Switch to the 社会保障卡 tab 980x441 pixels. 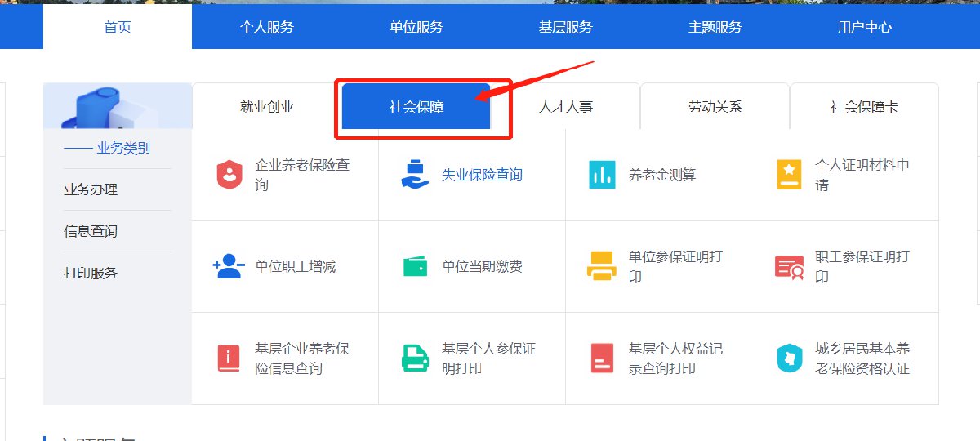click(865, 106)
